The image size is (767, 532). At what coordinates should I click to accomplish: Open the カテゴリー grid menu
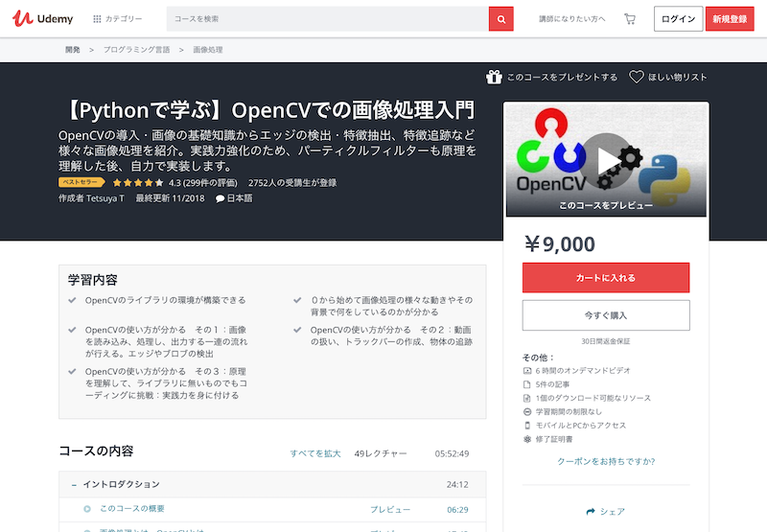pyautogui.click(x=117, y=18)
